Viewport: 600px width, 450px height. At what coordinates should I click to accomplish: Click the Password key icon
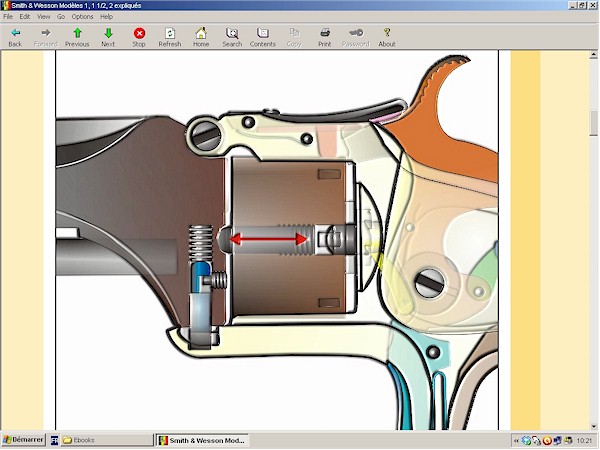[x=356, y=34]
